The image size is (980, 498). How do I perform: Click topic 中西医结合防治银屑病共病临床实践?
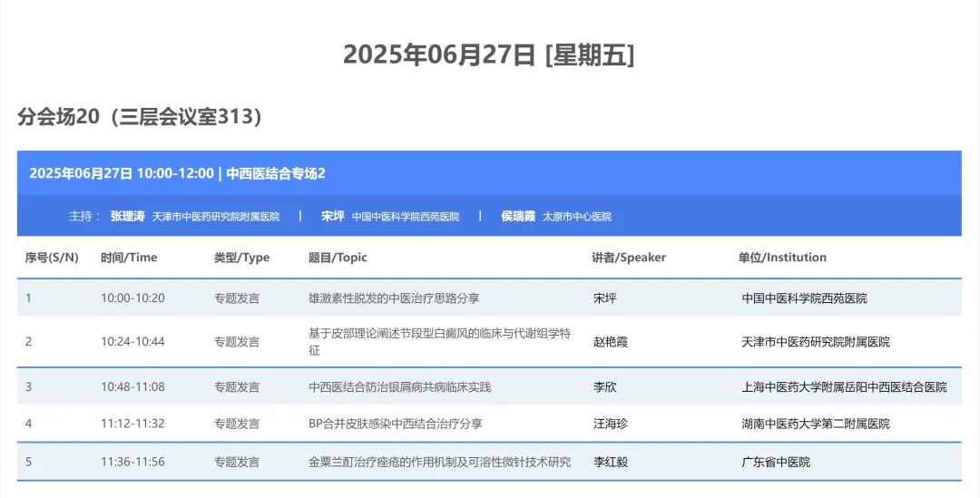399,386
